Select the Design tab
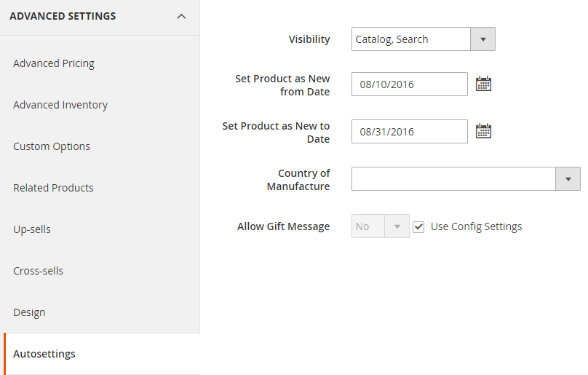The width and height of the screenshot is (588, 375). (29, 312)
